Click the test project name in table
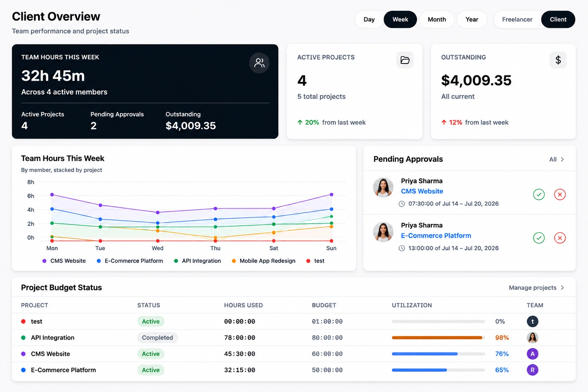 pos(36,322)
